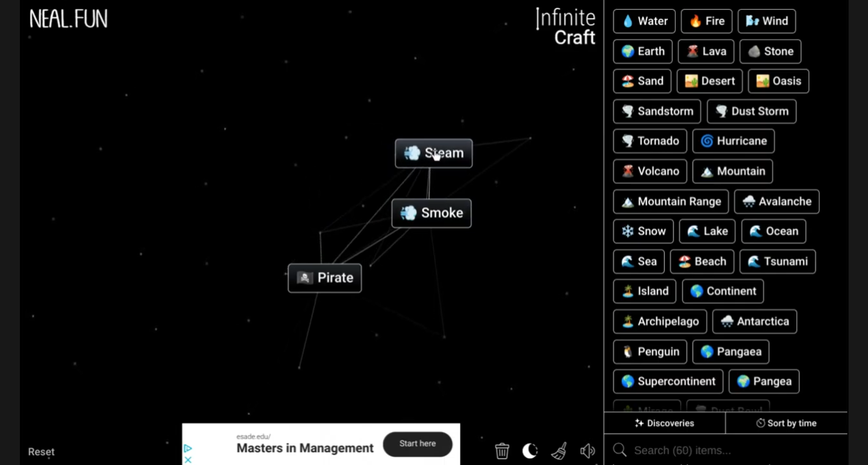Pick the Archipelago element
The image size is (868, 465).
tap(660, 322)
